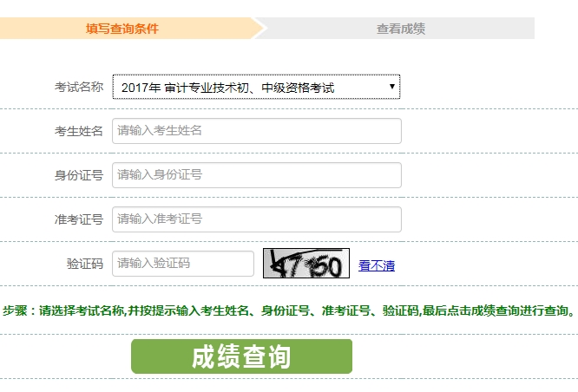The height and width of the screenshot is (392, 578).
Task: Switch to the 查看成绩 step tab
Action: 401,29
